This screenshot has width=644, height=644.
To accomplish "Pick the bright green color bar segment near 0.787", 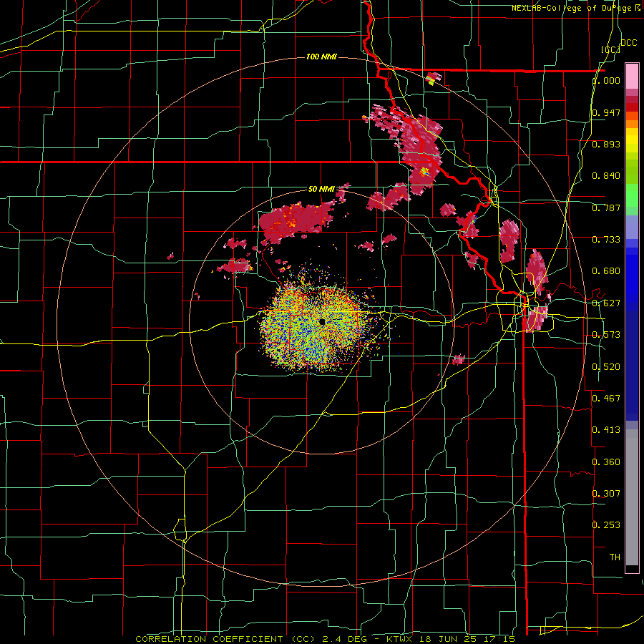I will pyautogui.click(x=632, y=197).
